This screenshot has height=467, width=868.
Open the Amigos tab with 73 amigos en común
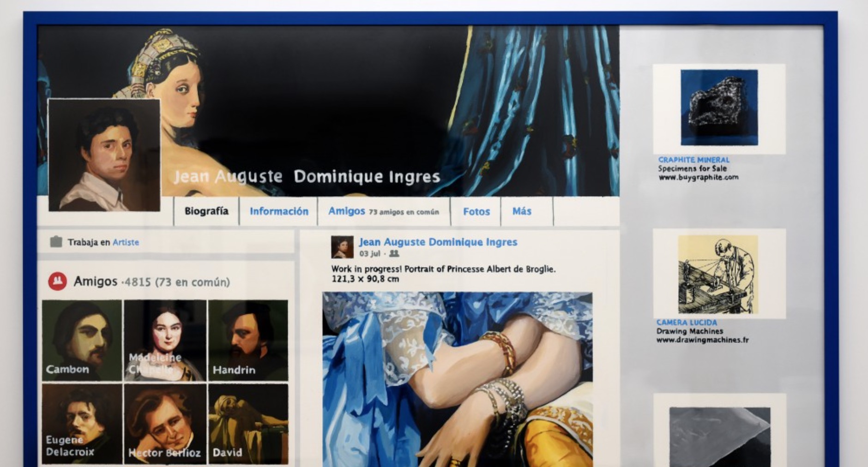[383, 211]
